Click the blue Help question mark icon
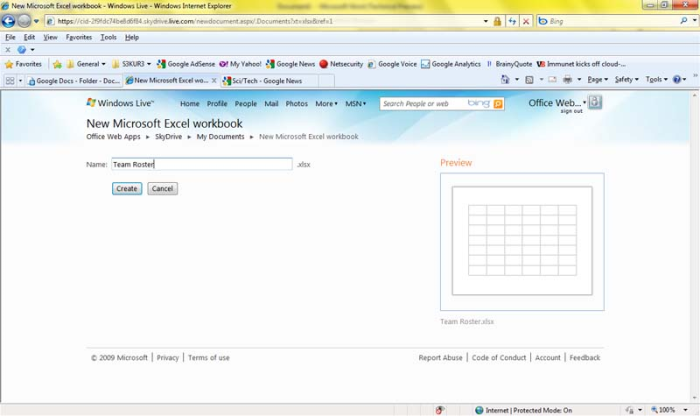Image resolution: width=700 pixels, height=416 pixels. click(677, 79)
